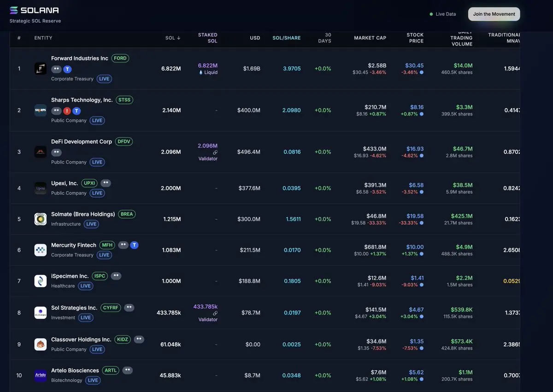Click the 433.785k staked SOL validator value
Image resolution: width=553 pixels, height=392 pixels.
[206, 306]
